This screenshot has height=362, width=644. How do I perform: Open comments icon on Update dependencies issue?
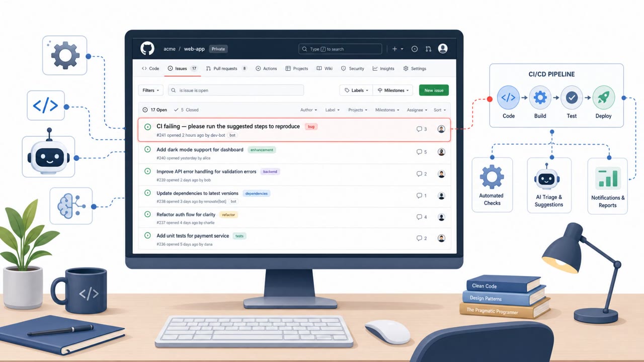[419, 196]
